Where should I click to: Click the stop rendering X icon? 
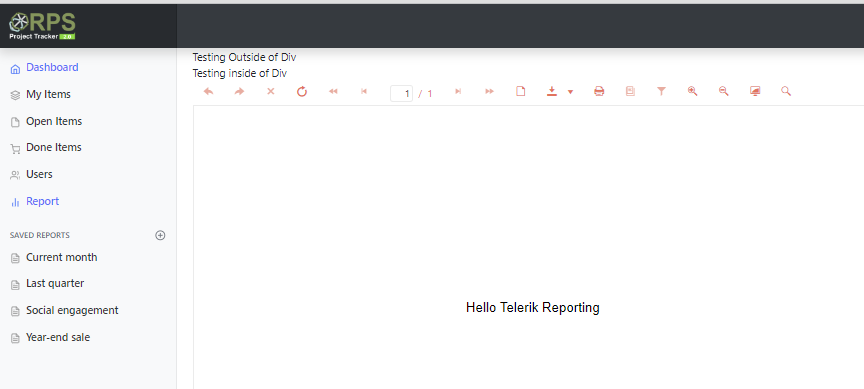click(271, 91)
